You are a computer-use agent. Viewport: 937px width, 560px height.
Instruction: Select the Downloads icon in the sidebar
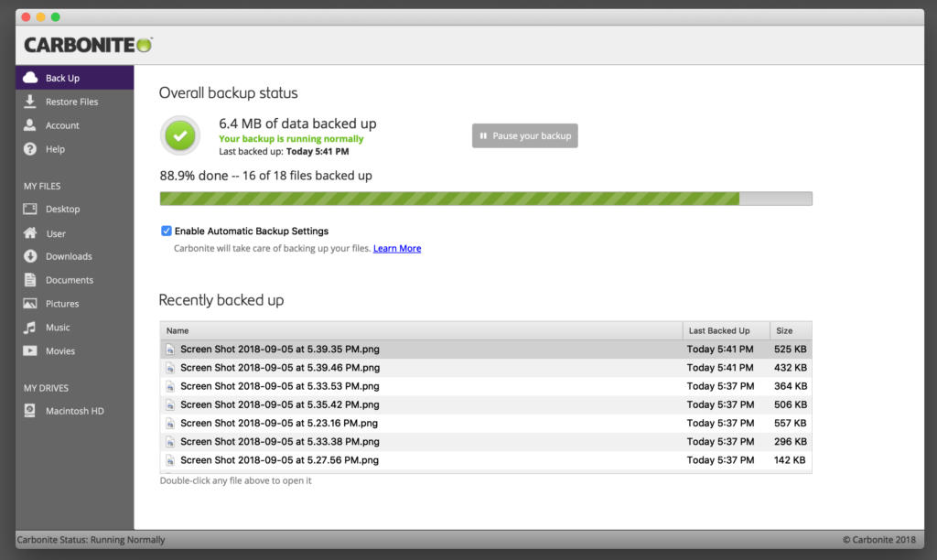pyautogui.click(x=31, y=256)
